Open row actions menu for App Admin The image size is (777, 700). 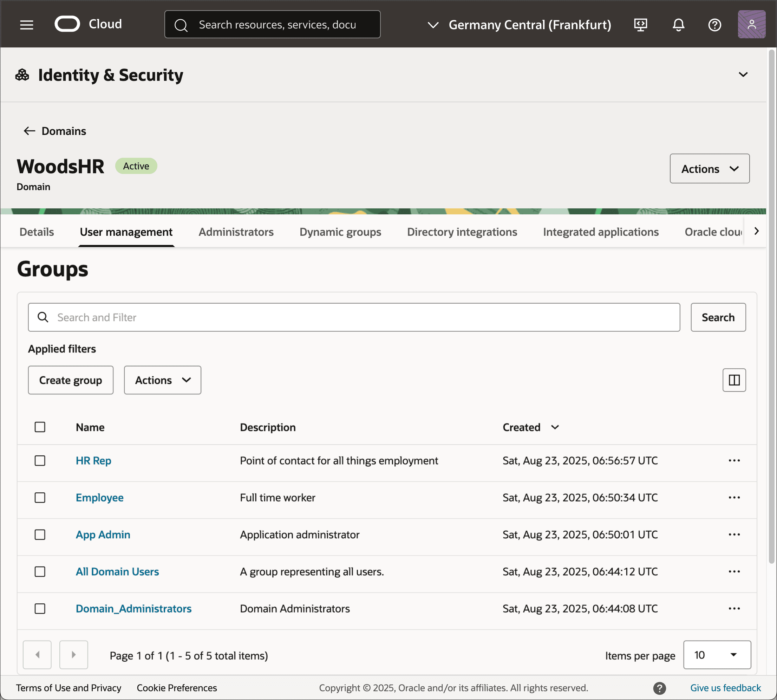pyautogui.click(x=734, y=534)
